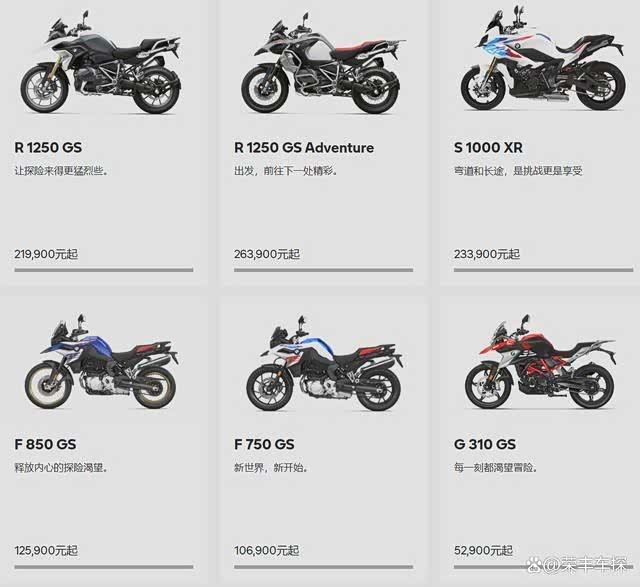Click the 219,900元起 price text
The height and width of the screenshot is (587, 640).
coord(46,254)
